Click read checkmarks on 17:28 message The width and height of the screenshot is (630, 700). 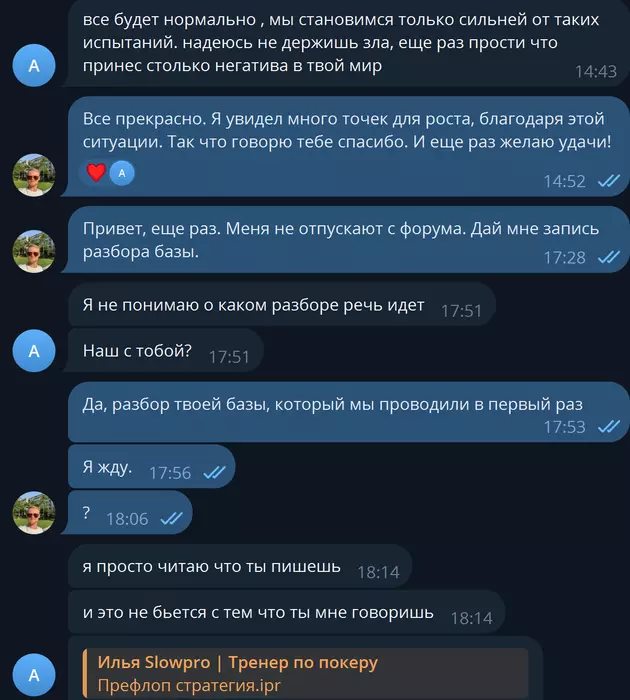click(609, 257)
